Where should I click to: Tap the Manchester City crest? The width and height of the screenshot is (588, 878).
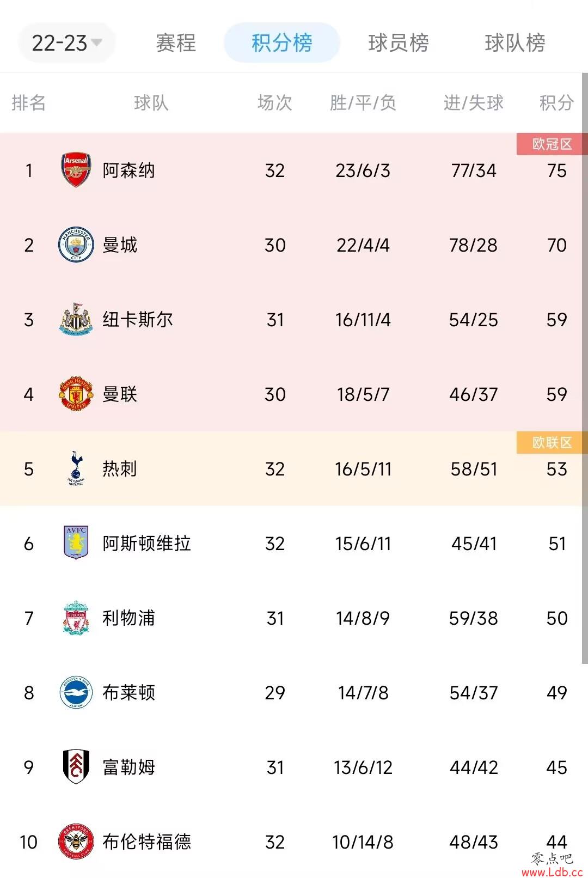click(76, 245)
